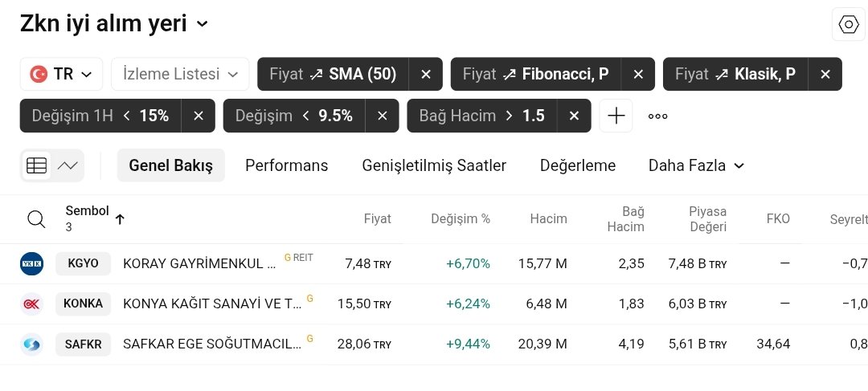Open screener settings hexagon icon

click(x=849, y=25)
